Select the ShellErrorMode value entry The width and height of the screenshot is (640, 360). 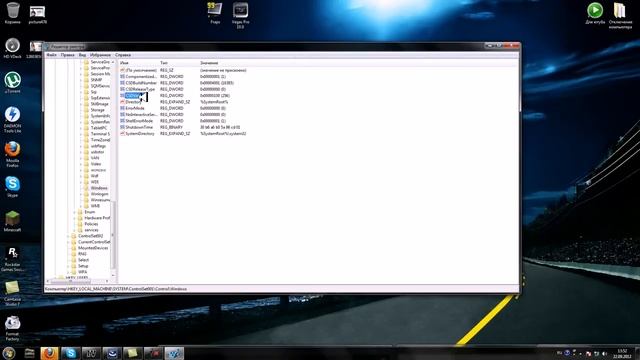[x=139, y=121]
